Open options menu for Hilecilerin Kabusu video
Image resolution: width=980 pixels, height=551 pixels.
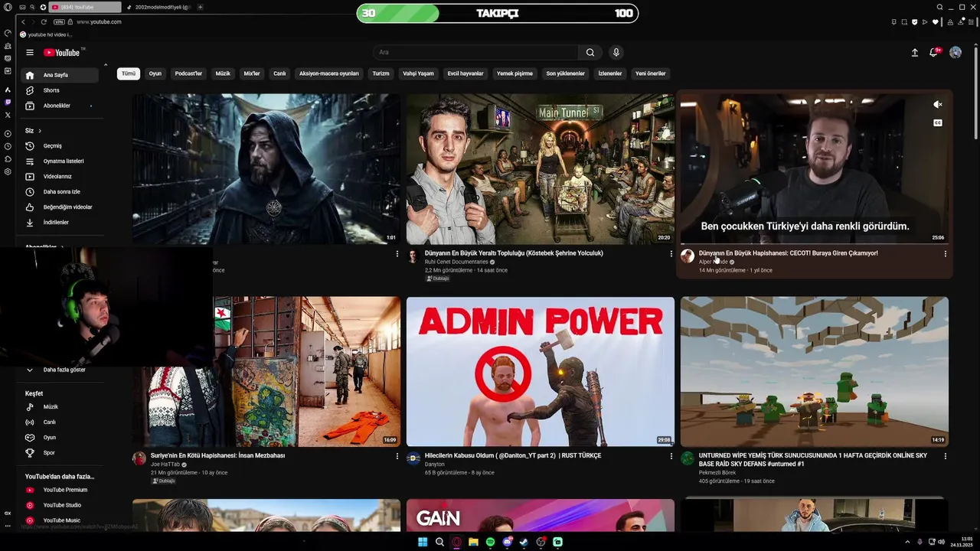pos(671,456)
